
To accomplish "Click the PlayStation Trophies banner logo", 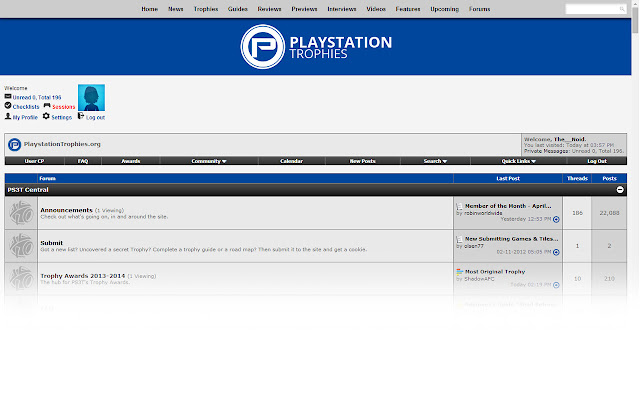I will (316, 47).
